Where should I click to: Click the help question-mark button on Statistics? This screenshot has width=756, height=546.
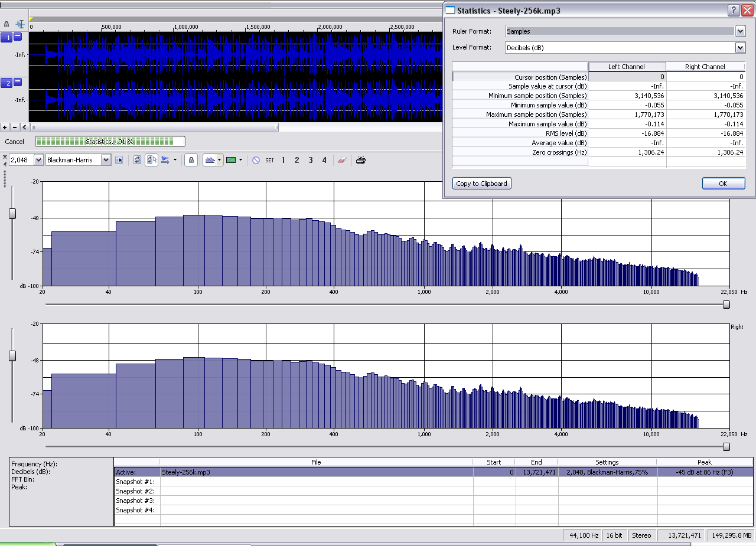733,10
